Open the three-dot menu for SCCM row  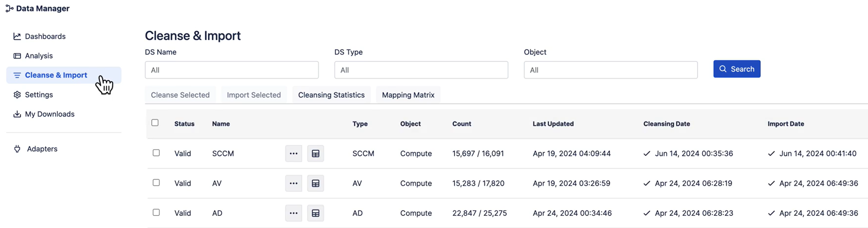pos(293,154)
